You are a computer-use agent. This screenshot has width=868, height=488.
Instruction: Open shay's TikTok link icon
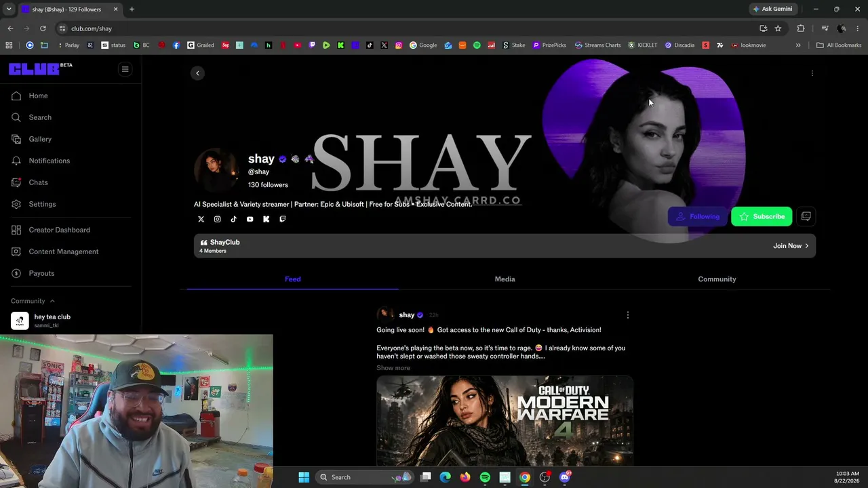[x=234, y=219]
